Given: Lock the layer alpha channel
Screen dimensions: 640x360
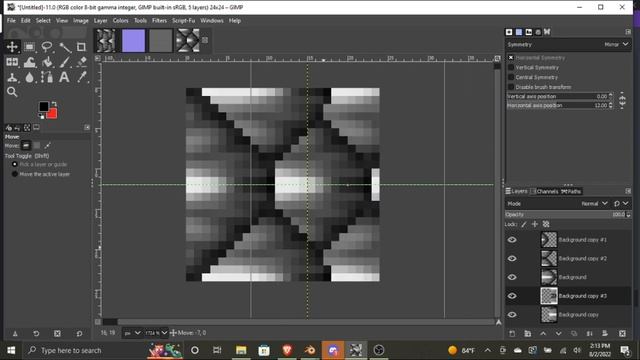Looking at the screenshot, I should point(546,224).
